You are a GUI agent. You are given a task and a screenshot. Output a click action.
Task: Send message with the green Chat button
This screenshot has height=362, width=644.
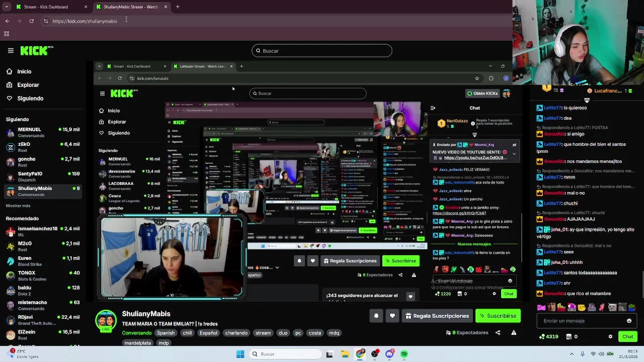(628, 337)
